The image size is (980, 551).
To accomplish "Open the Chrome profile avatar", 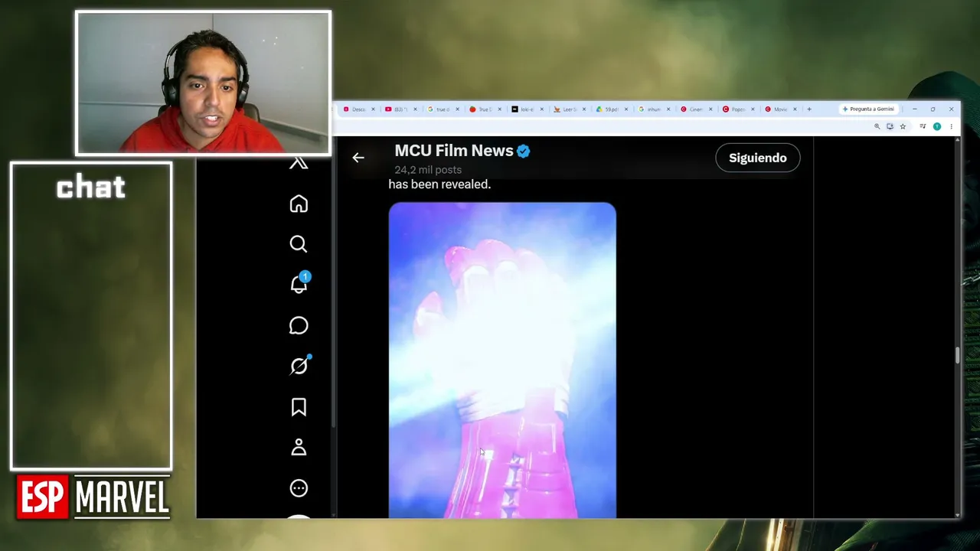I will [936, 126].
